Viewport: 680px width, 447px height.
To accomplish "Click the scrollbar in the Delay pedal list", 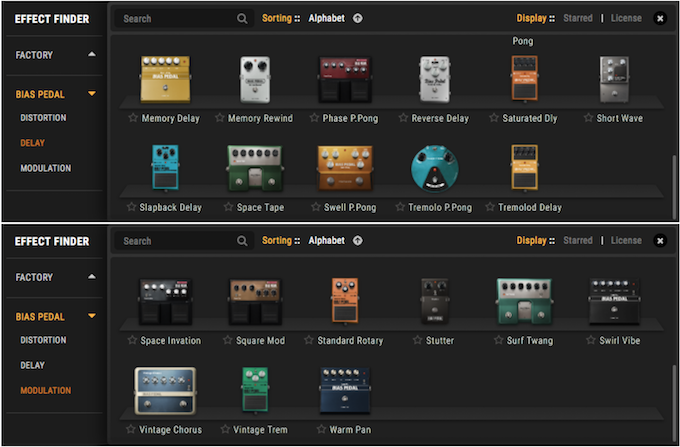I will pos(673,187).
